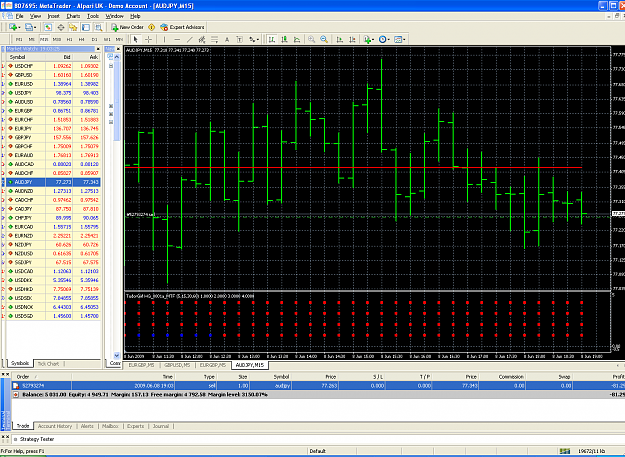Image resolution: width=625 pixels, height=457 pixels.
Task: Sort Market Watch by Bid column
Action: [x=59, y=57]
